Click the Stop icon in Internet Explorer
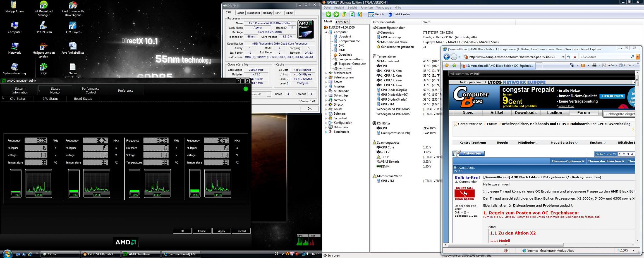644x258 pixels. 575,57
